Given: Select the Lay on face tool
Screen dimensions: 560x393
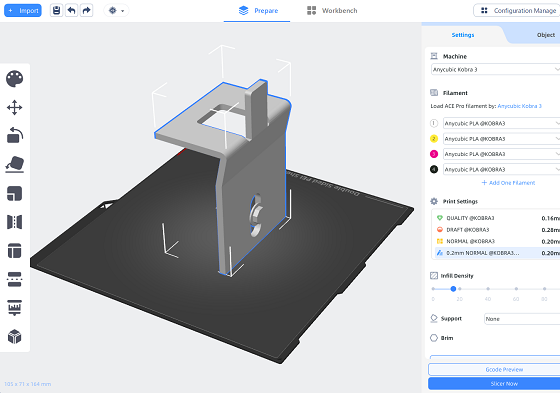Looking at the screenshot, I should coord(15,164).
